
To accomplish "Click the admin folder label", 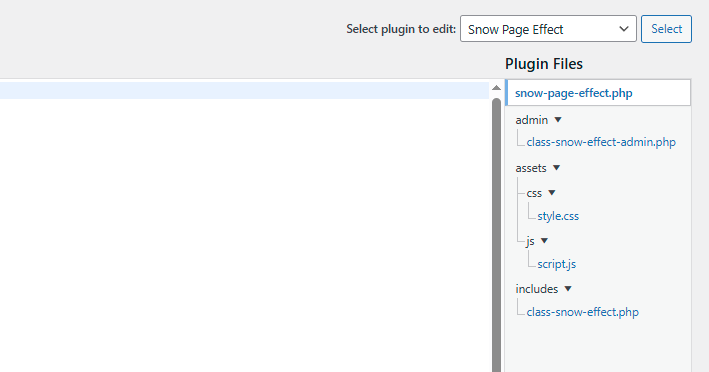I will click(531, 120).
